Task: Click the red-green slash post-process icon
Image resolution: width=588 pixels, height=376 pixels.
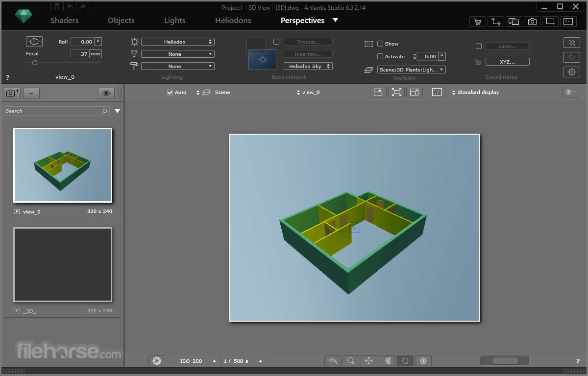Action: tap(571, 57)
